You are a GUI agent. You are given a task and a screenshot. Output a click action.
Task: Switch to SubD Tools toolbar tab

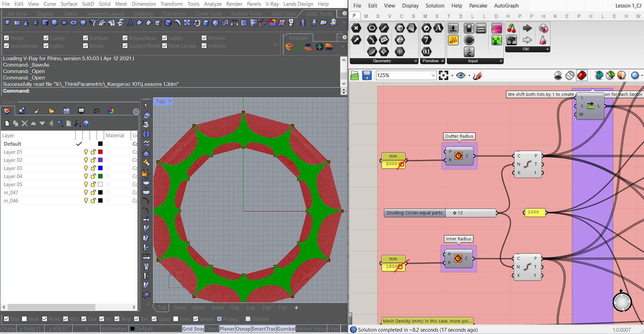coord(319,14)
